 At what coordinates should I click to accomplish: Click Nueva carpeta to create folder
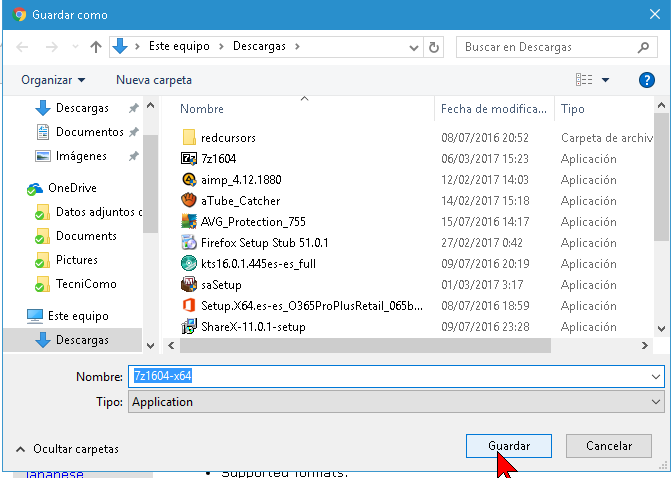(x=154, y=80)
